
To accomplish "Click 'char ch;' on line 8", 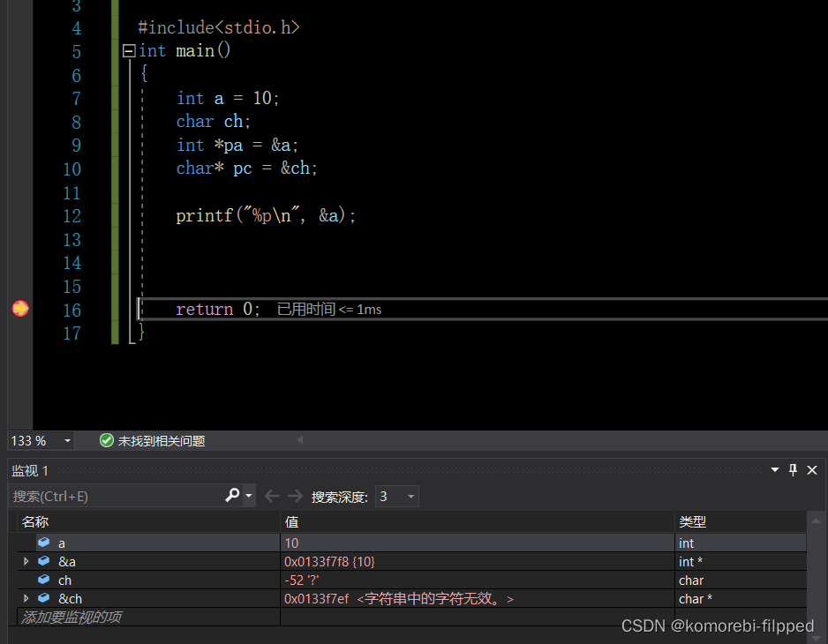I will 214,122.
